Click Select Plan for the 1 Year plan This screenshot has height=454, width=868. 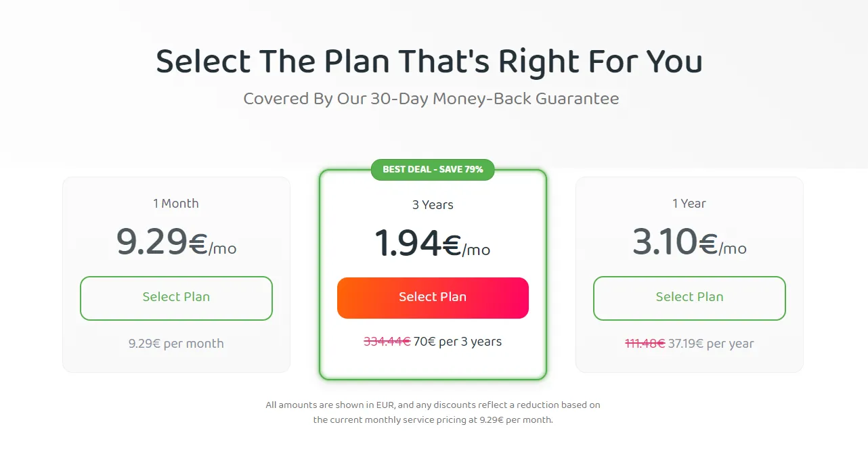coord(689,298)
